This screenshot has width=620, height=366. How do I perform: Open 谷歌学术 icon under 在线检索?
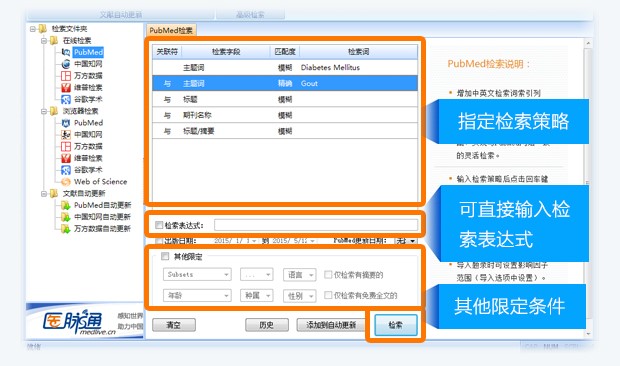(x=66, y=99)
